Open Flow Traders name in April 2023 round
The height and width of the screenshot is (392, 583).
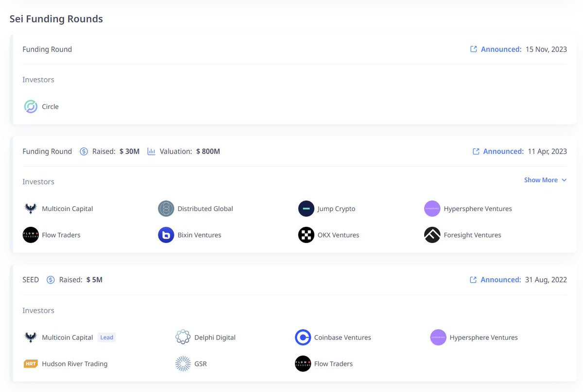(x=61, y=235)
